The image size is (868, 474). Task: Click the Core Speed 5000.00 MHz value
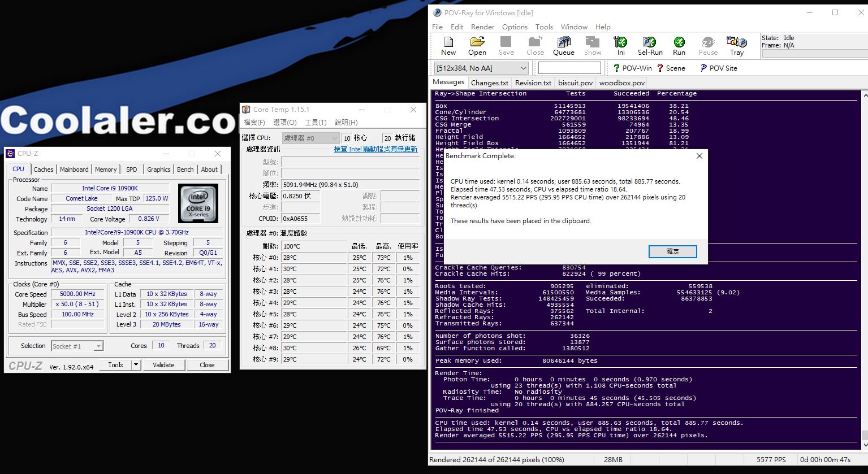[x=78, y=294]
